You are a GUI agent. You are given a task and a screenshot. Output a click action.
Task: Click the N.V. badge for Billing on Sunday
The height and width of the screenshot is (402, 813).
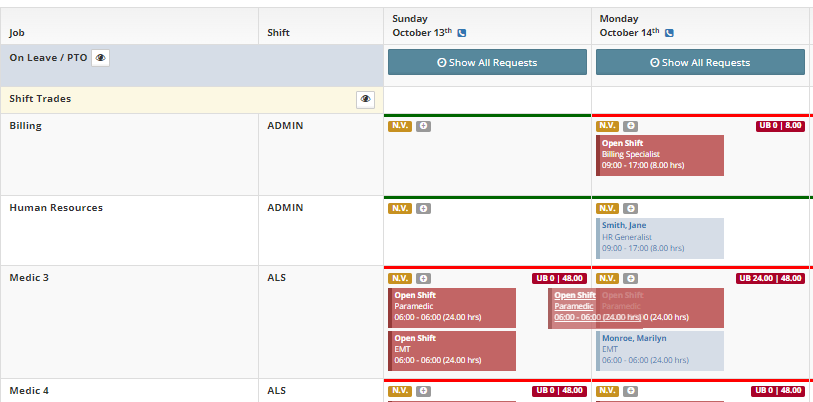pyautogui.click(x=400, y=126)
